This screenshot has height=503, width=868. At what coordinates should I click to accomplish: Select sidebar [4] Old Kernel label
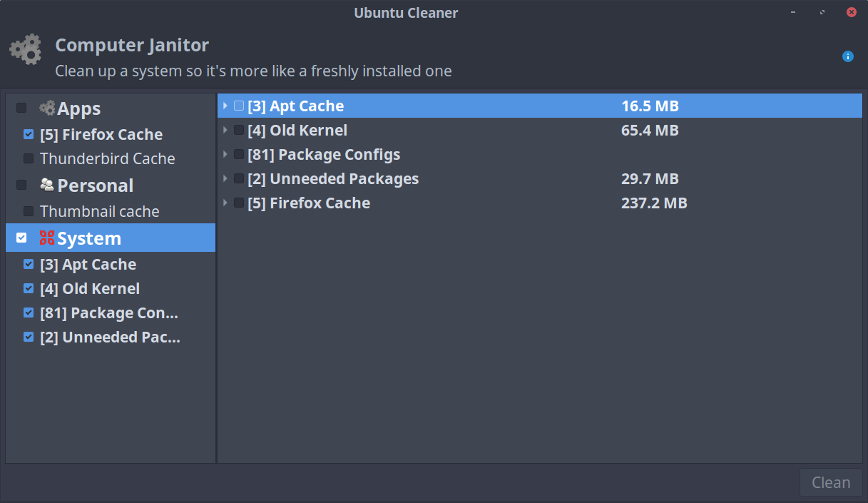pos(90,288)
